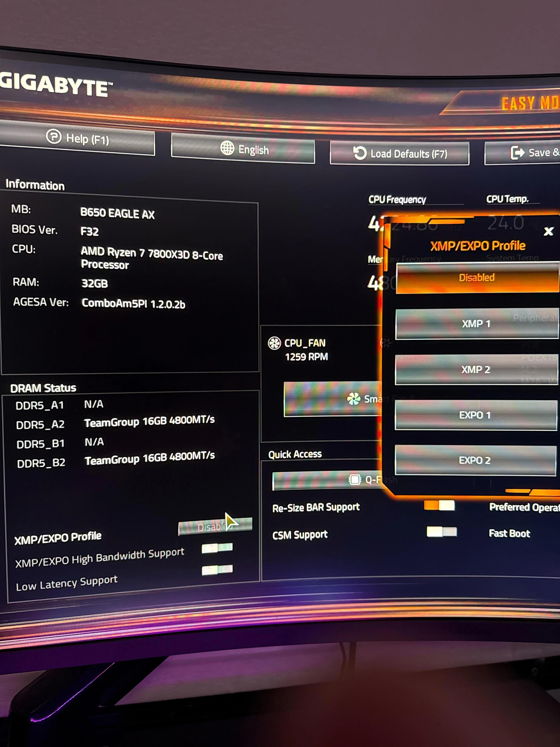Click the globe language icon

pyautogui.click(x=227, y=148)
